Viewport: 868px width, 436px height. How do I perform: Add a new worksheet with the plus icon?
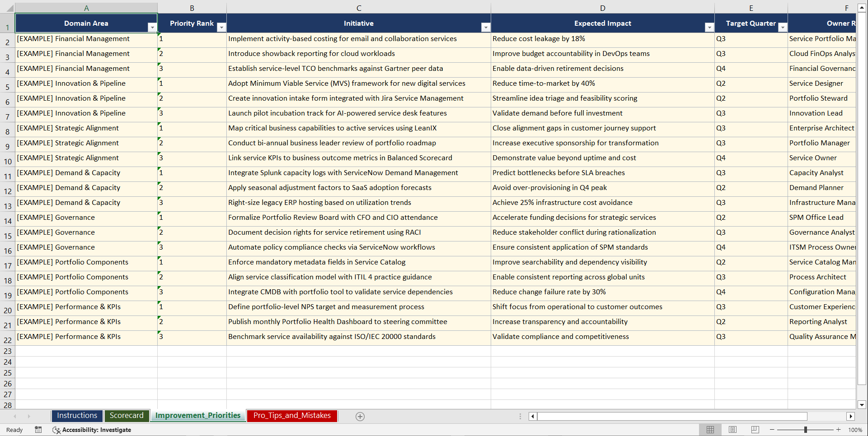(360, 416)
